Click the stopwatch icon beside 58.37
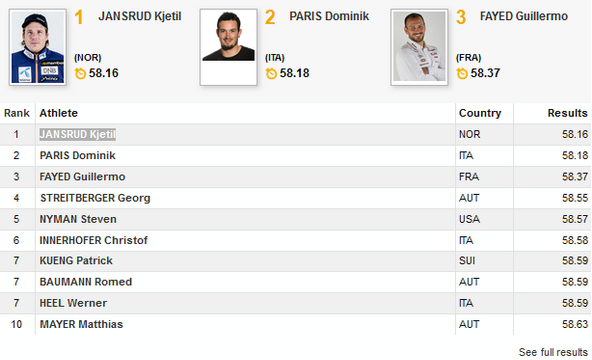 point(462,73)
